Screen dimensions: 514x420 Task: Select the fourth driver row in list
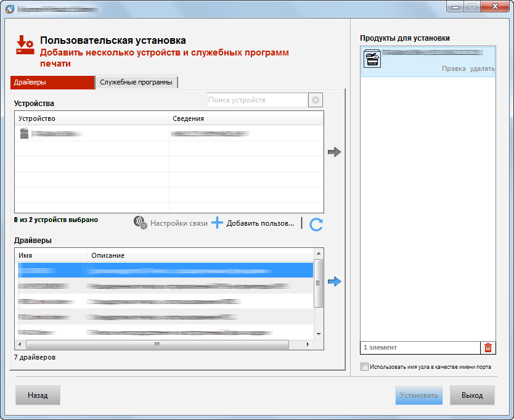165,316
